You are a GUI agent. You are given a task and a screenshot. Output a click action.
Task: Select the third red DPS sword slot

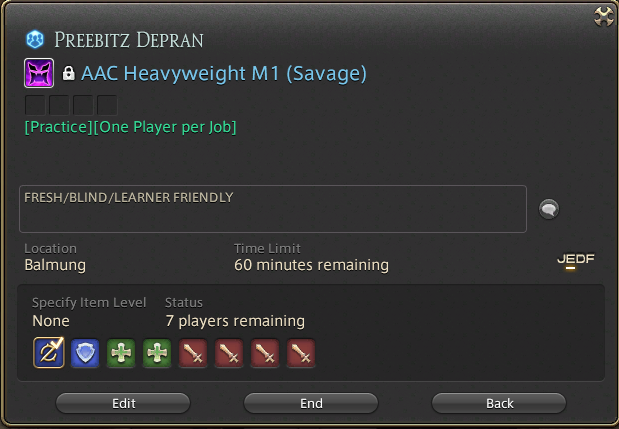coord(264,353)
